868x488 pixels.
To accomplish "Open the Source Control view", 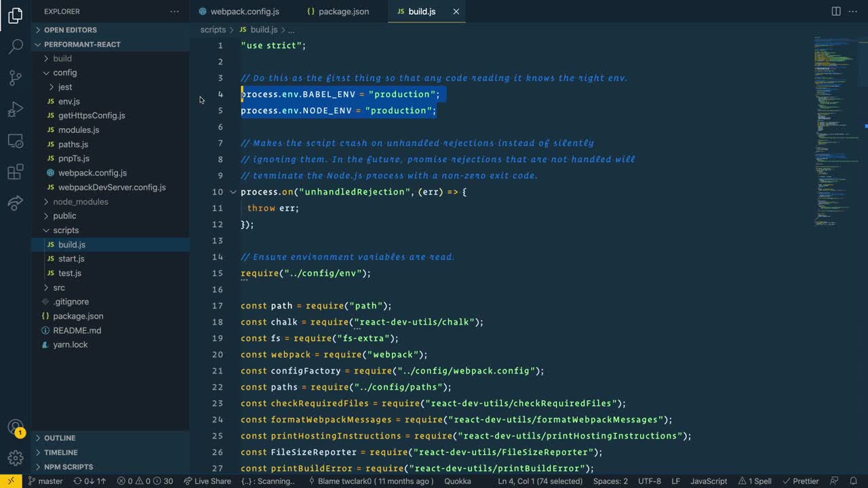I will pos(15,78).
